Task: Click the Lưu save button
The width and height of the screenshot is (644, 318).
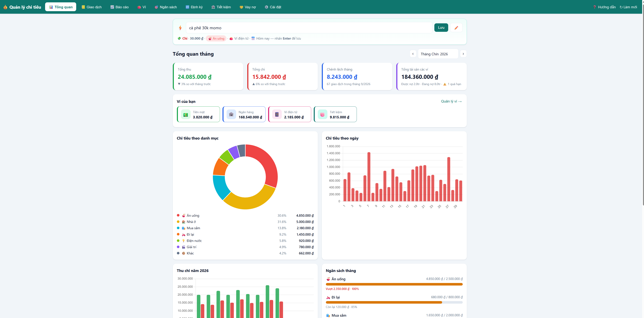Action: point(441,28)
